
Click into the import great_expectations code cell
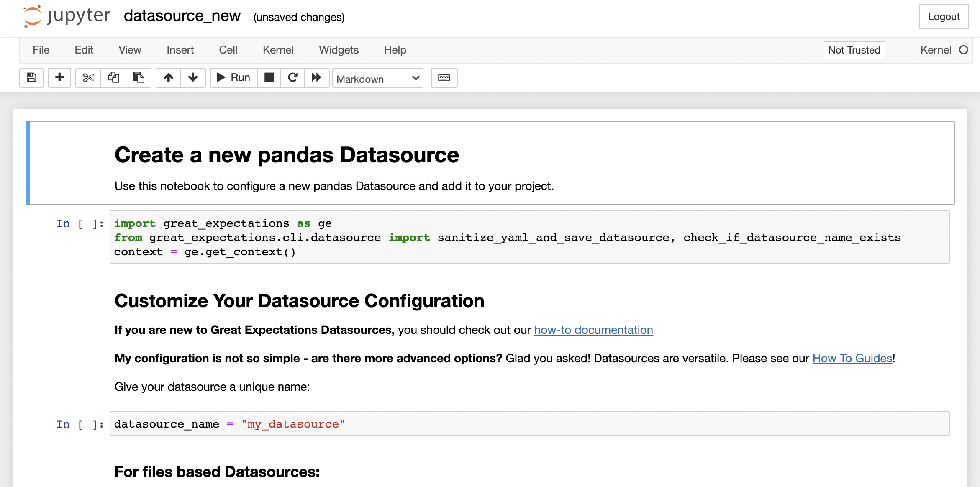pos(529,237)
